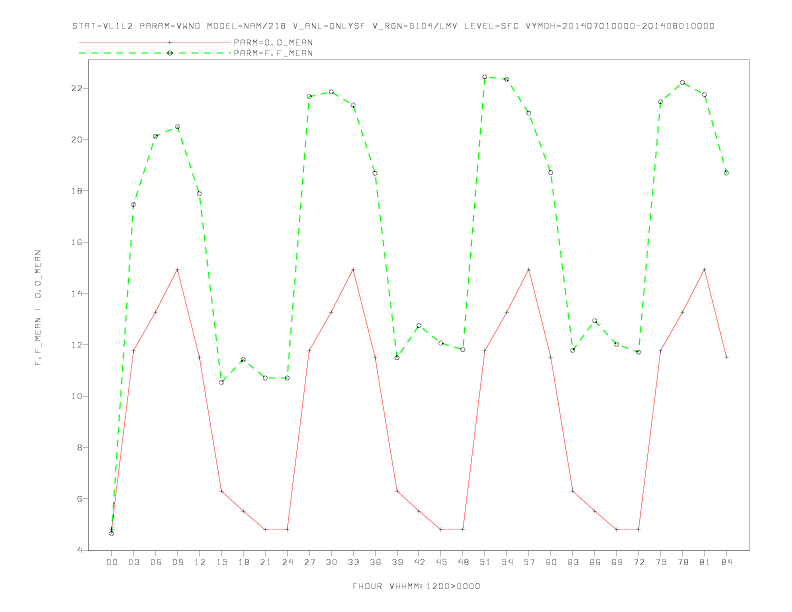The height and width of the screenshot is (612, 792).
Task: Click red O.O_MEAN peak marker at hour 57
Action: click(x=529, y=270)
